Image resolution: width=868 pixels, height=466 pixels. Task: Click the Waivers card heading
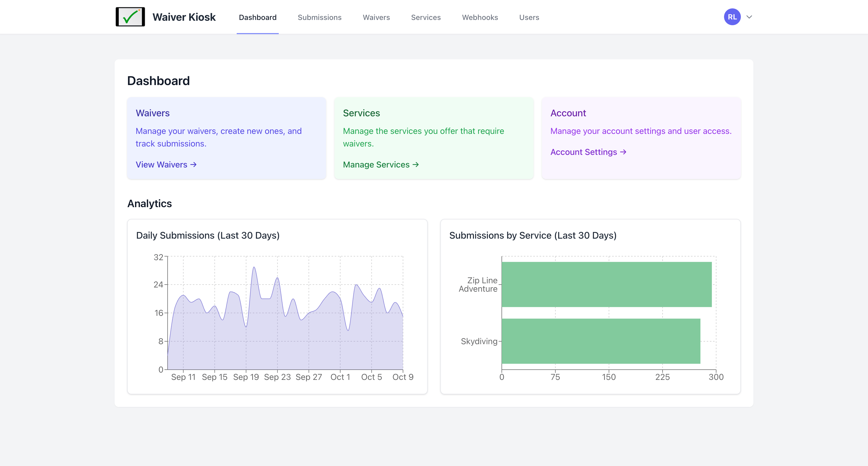(153, 113)
